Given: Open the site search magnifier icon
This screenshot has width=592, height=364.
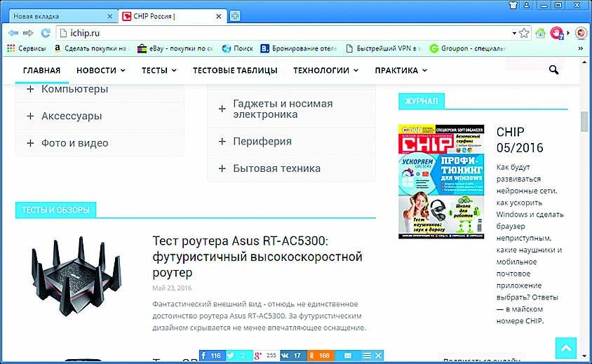Looking at the screenshot, I should tap(554, 70).
